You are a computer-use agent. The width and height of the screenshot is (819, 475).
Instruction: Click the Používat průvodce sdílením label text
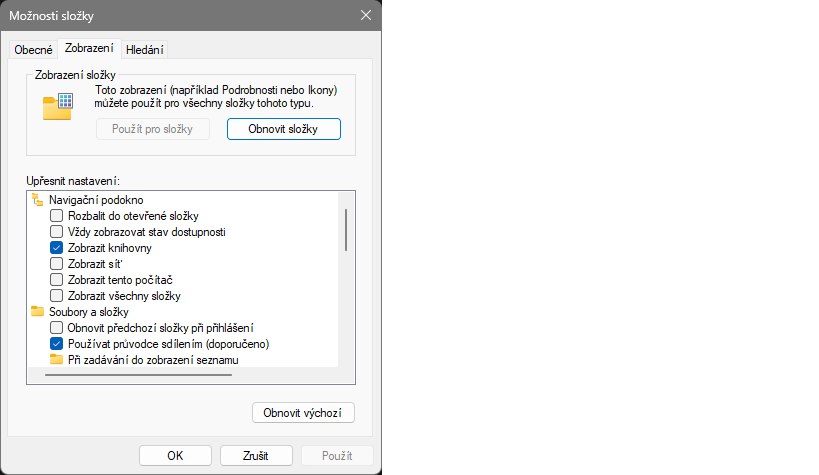pos(169,344)
